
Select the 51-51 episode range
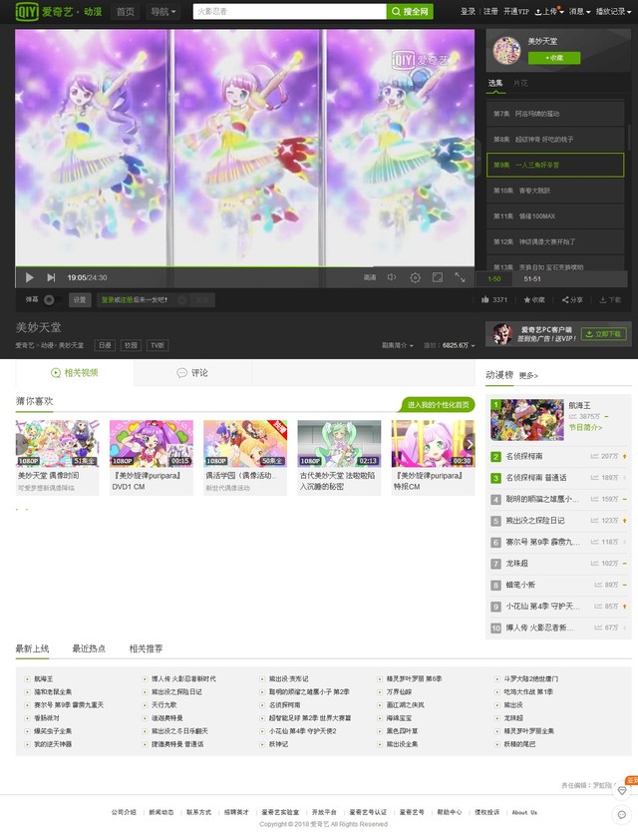(532, 278)
